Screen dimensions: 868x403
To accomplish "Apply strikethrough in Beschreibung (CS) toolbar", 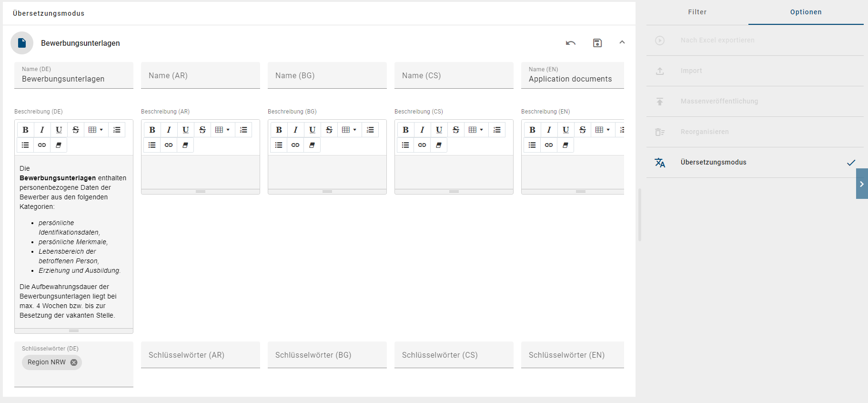I will [x=455, y=130].
